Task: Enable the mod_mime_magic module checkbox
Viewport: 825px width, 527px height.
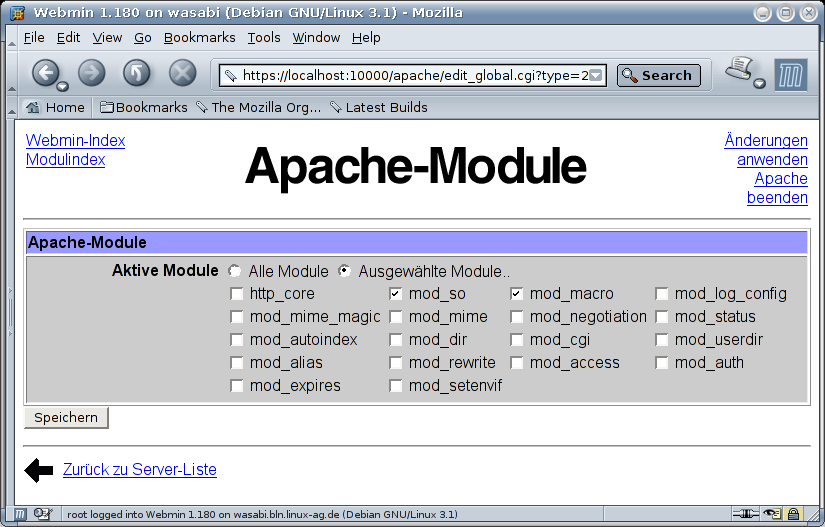Action: 237,317
